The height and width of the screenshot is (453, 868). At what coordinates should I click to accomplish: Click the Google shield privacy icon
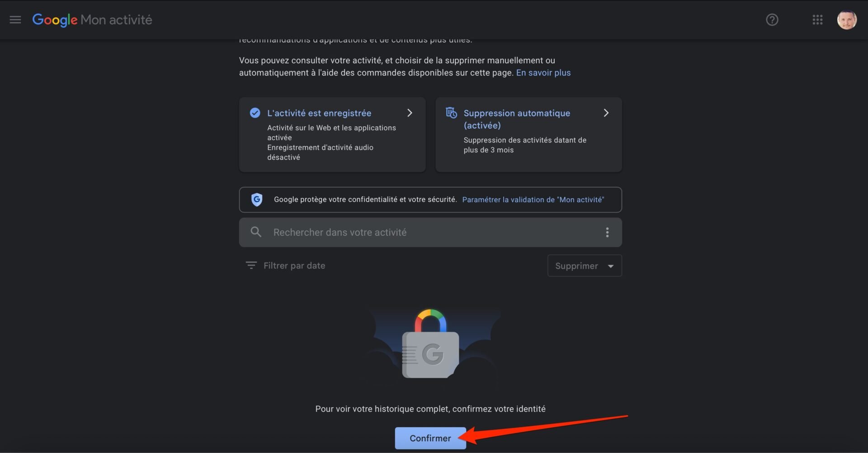point(257,200)
